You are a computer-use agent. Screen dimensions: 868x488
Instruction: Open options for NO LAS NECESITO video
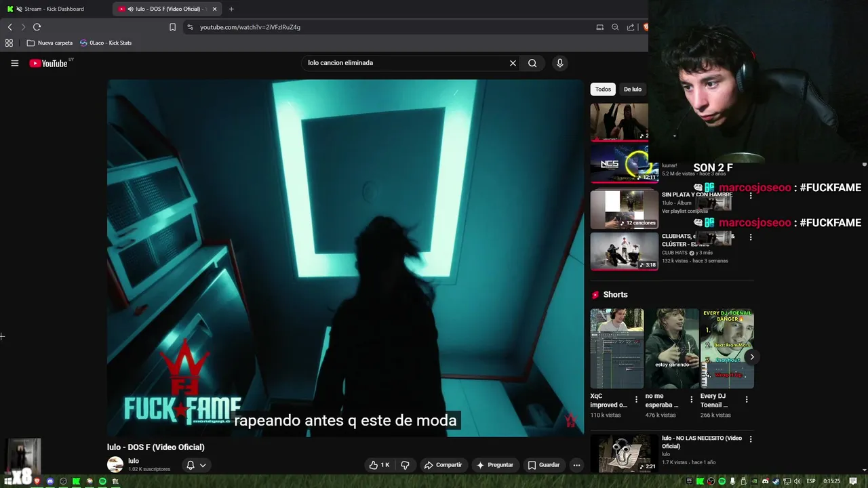click(x=750, y=439)
